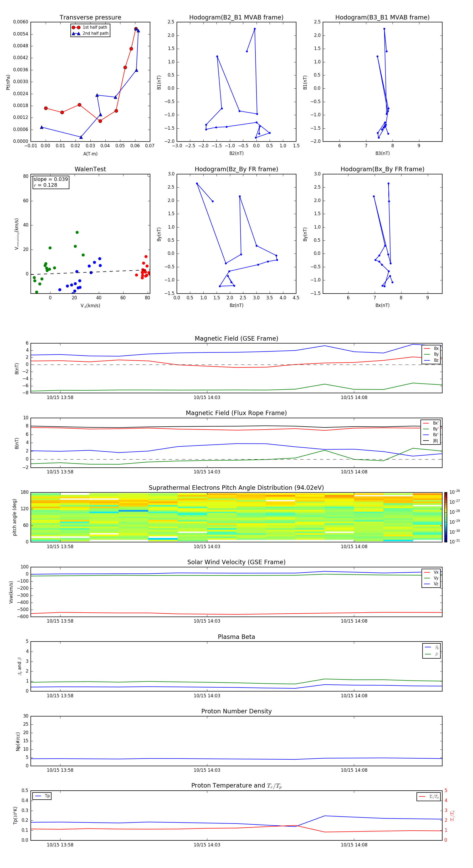Click 'VA(km/s)' x-axis label in WalenTest
Viewport: 473px width, 868px height.
click(90, 306)
